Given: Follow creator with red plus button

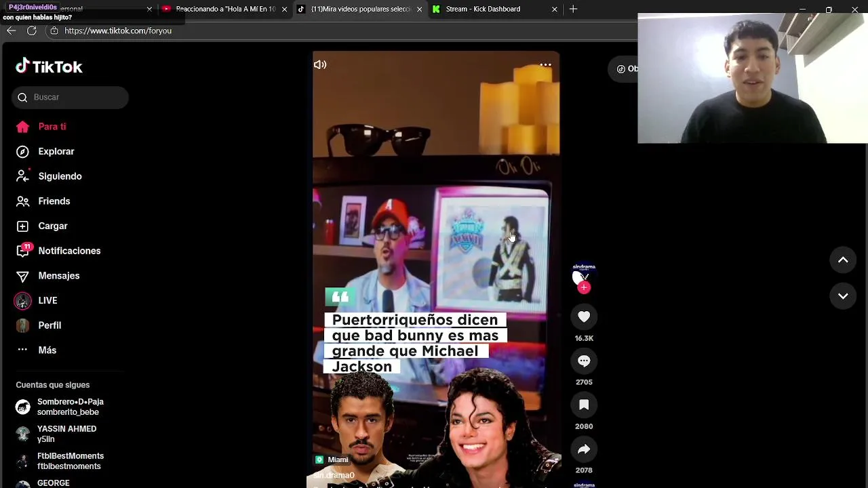Looking at the screenshot, I should pos(584,287).
